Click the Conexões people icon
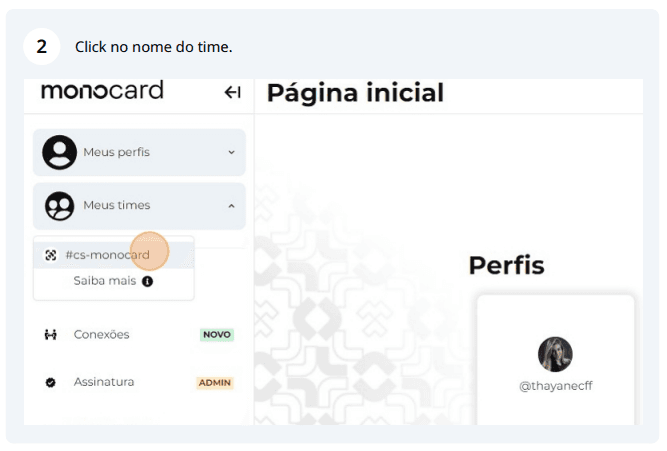The image size is (667, 451). tap(51, 335)
